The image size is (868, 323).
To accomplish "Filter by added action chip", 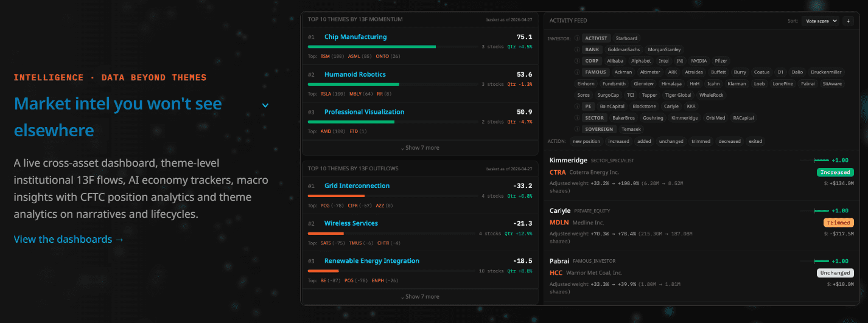I will [x=644, y=141].
